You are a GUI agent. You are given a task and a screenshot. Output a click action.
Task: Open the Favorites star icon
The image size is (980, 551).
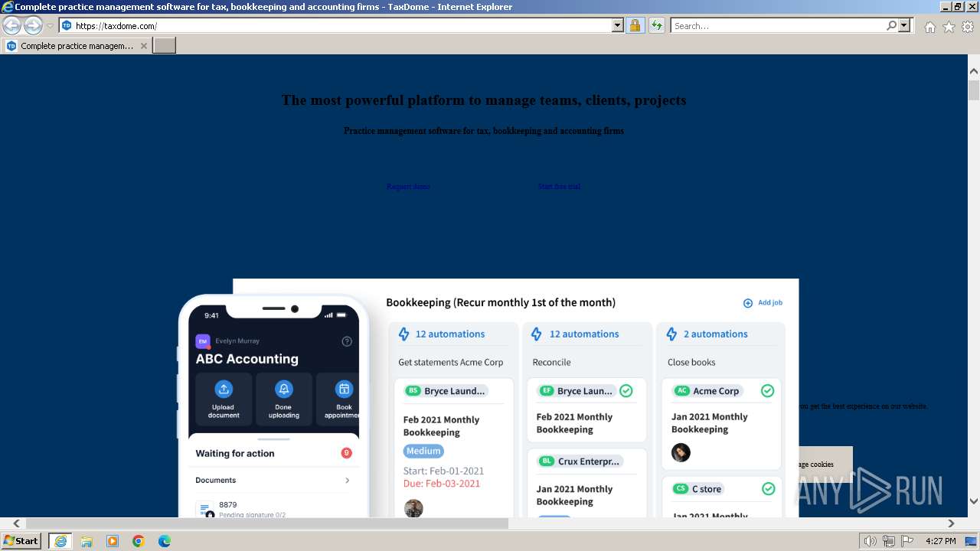949,27
